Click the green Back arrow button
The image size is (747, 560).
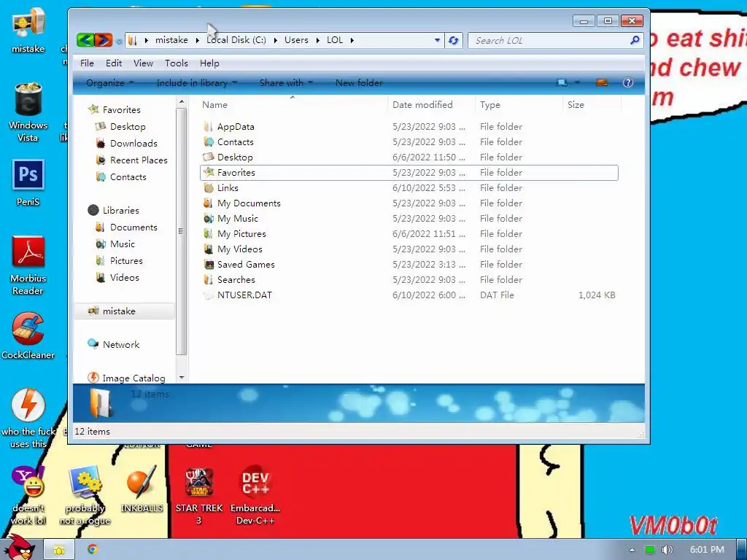(x=85, y=40)
